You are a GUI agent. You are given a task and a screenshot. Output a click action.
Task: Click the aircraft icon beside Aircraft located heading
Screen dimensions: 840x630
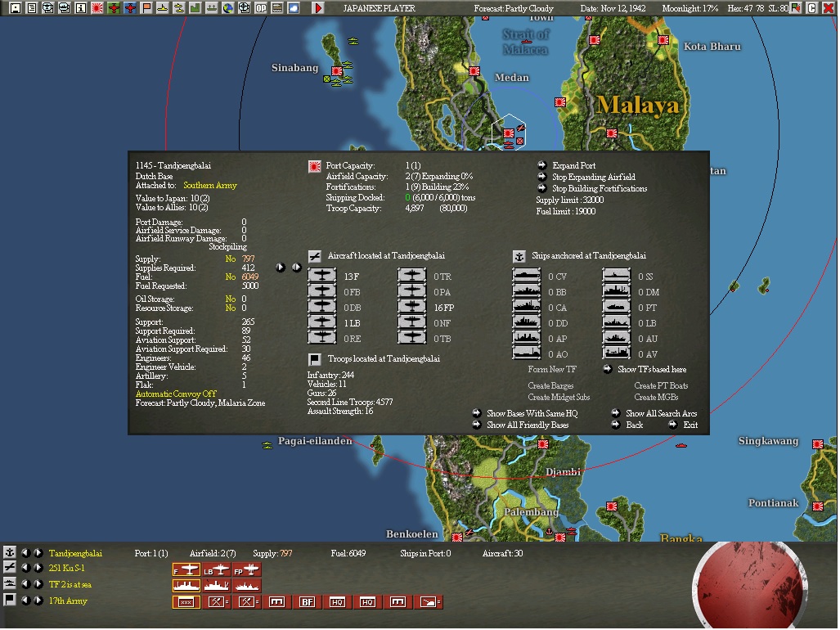(x=315, y=256)
